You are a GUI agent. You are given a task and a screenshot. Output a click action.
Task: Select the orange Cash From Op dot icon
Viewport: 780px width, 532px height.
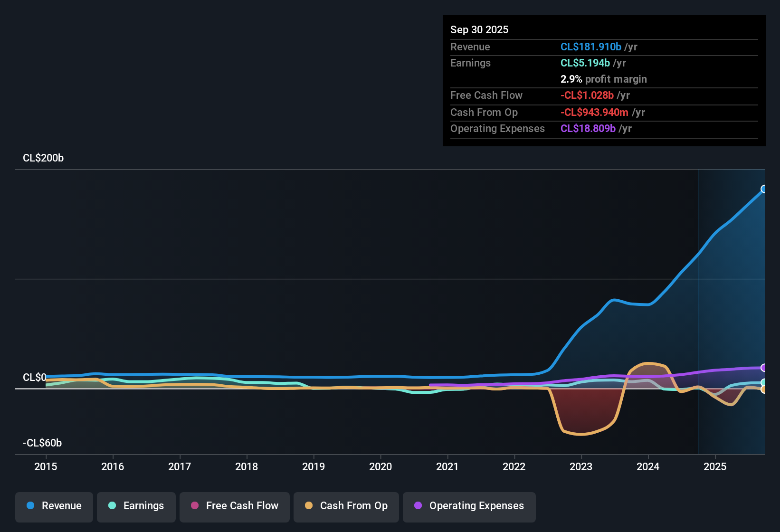(308, 507)
